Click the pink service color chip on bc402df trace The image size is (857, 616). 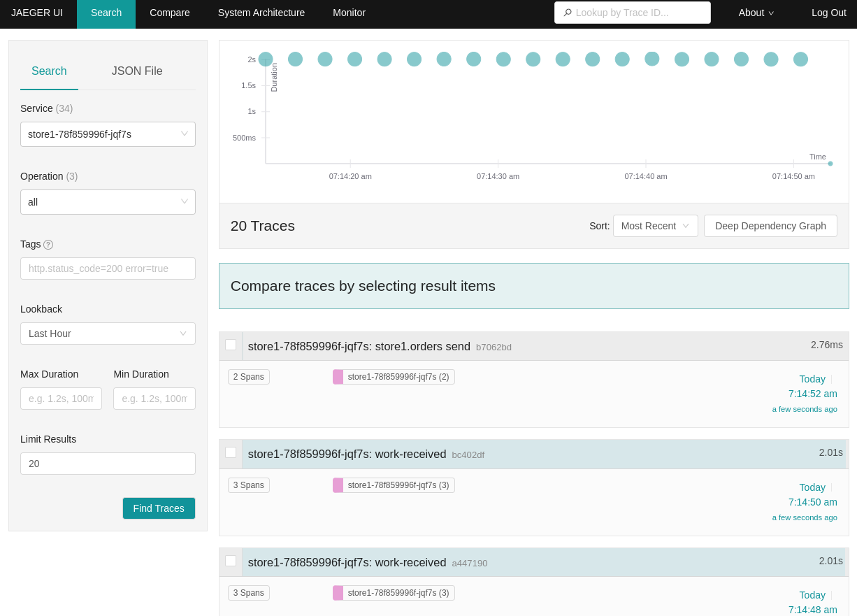(338, 485)
